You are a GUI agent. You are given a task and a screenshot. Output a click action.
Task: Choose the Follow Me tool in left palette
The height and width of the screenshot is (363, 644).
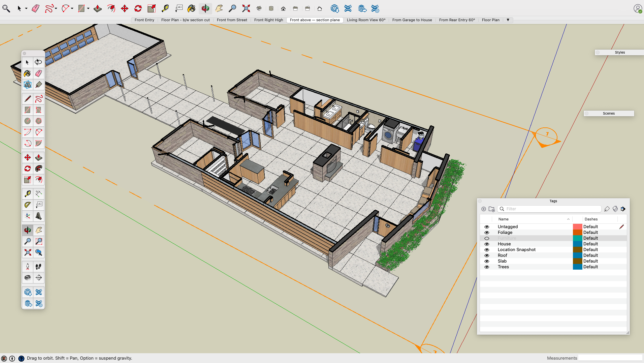point(39,169)
